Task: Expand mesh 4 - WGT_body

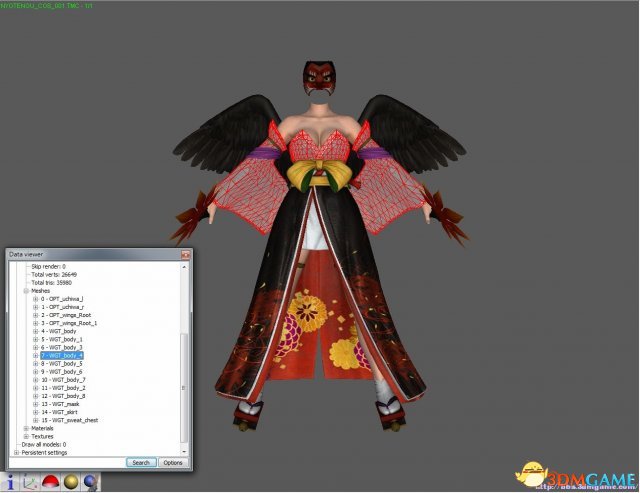Action: tap(36, 331)
